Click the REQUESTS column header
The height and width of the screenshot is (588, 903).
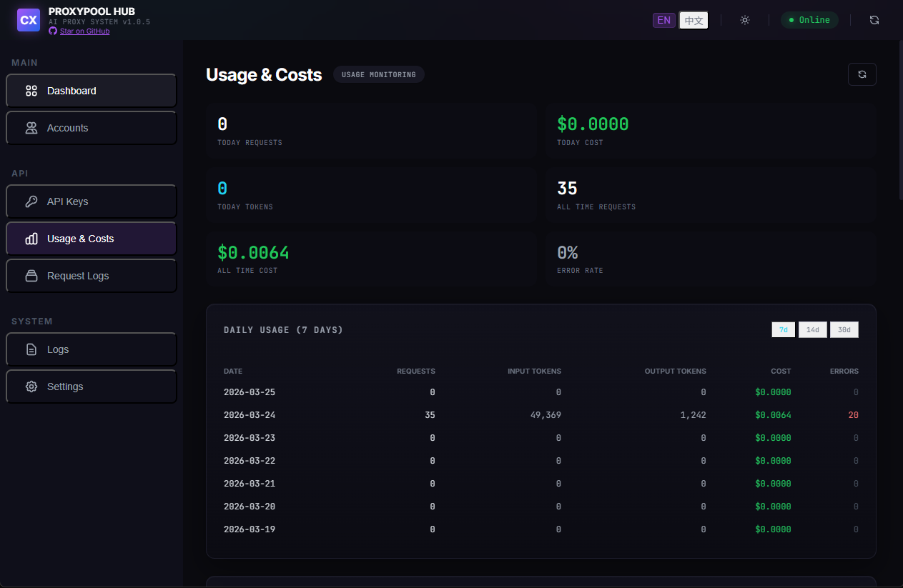click(x=416, y=372)
